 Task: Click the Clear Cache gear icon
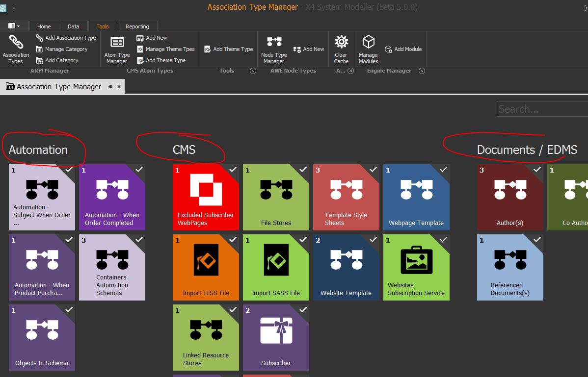click(x=341, y=42)
